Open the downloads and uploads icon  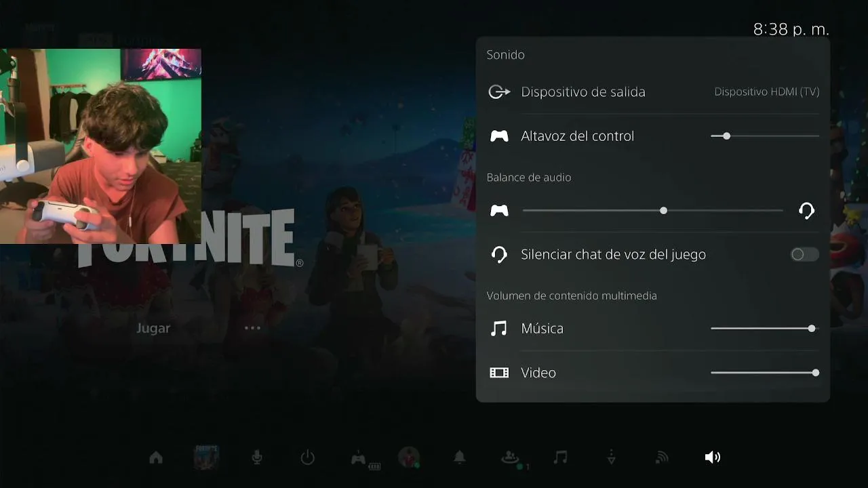(611, 457)
